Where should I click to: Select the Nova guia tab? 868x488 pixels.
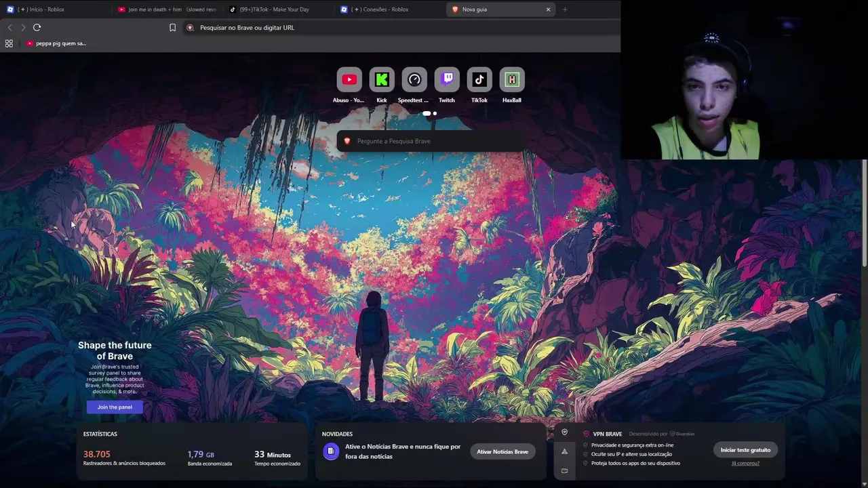pyautogui.click(x=500, y=9)
